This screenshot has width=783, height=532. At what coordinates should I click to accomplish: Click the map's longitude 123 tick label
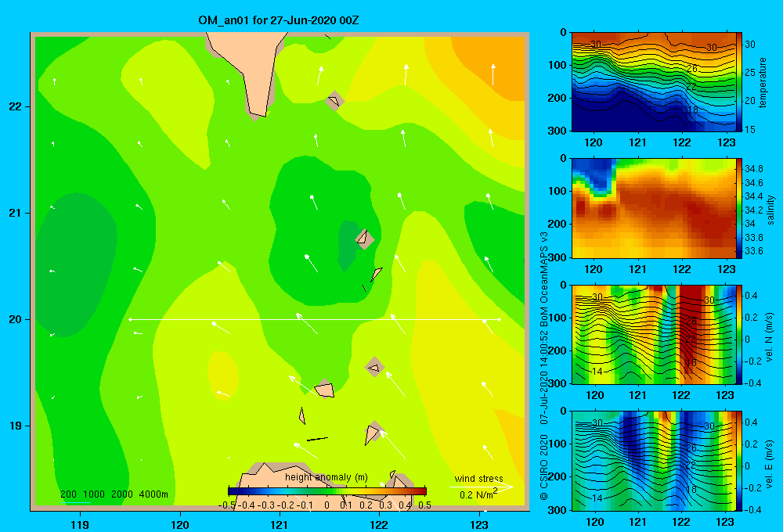pos(479,524)
